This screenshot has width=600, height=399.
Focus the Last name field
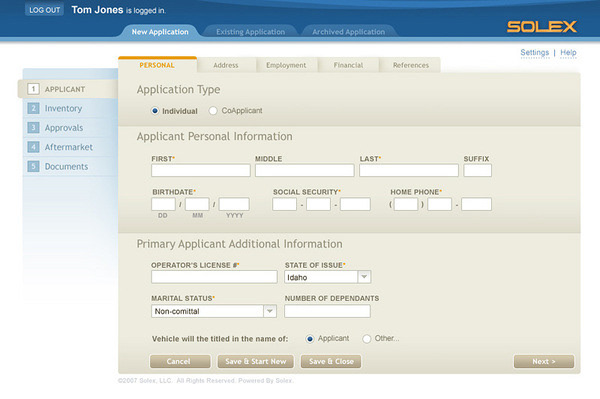coord(409,170)
